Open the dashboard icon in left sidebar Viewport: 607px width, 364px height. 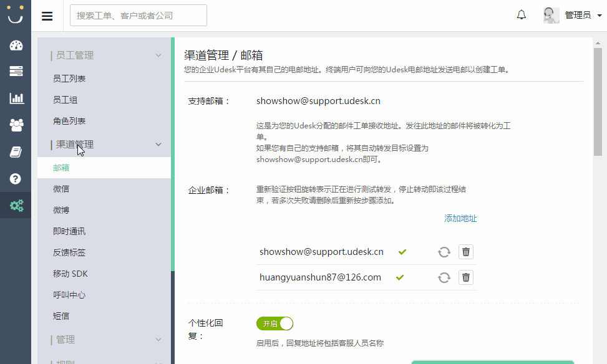click(x=16, y=45)
